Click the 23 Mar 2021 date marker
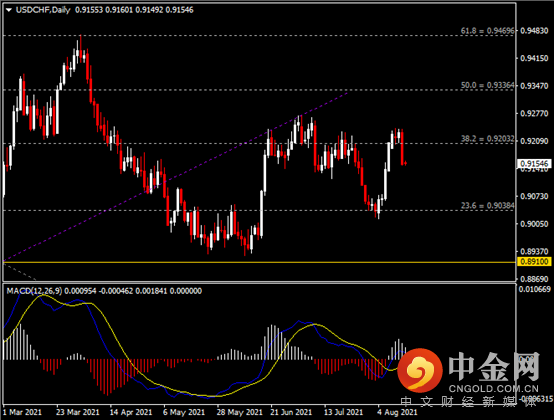Screen dimensions: 554x420 click(77, 412)
